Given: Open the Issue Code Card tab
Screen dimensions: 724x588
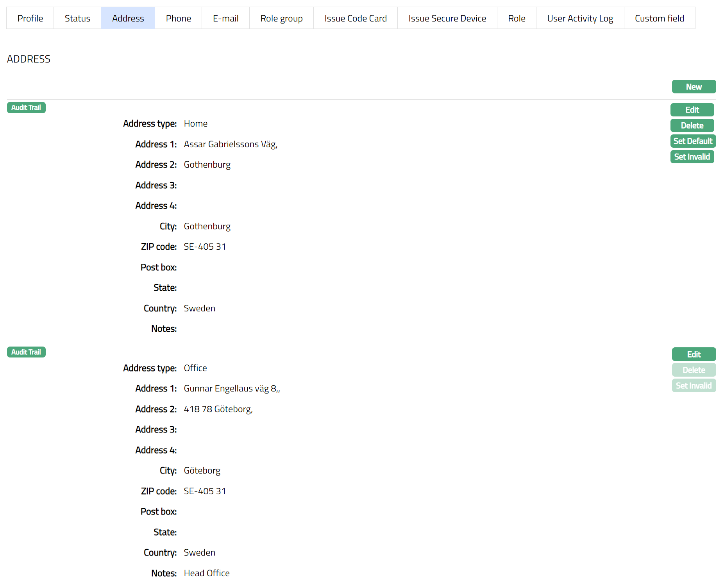Looking at the screenshot, I should click(x=355, y=18).
